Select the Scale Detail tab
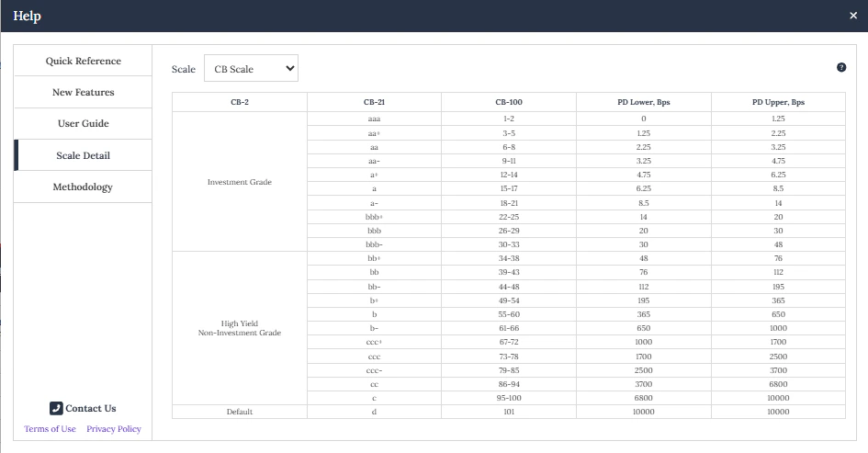Viewport: 868px width, 453px height. coord(83,155)
